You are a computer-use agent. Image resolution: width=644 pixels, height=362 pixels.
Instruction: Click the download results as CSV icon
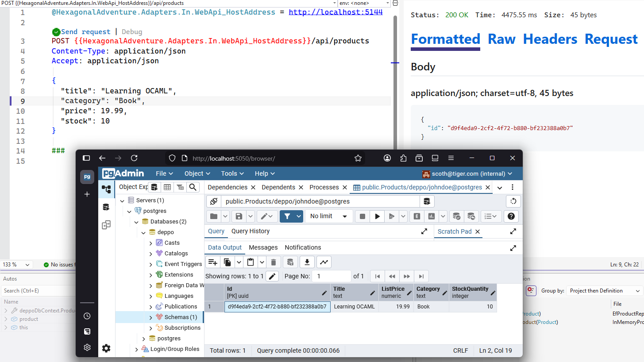[307, 262]
